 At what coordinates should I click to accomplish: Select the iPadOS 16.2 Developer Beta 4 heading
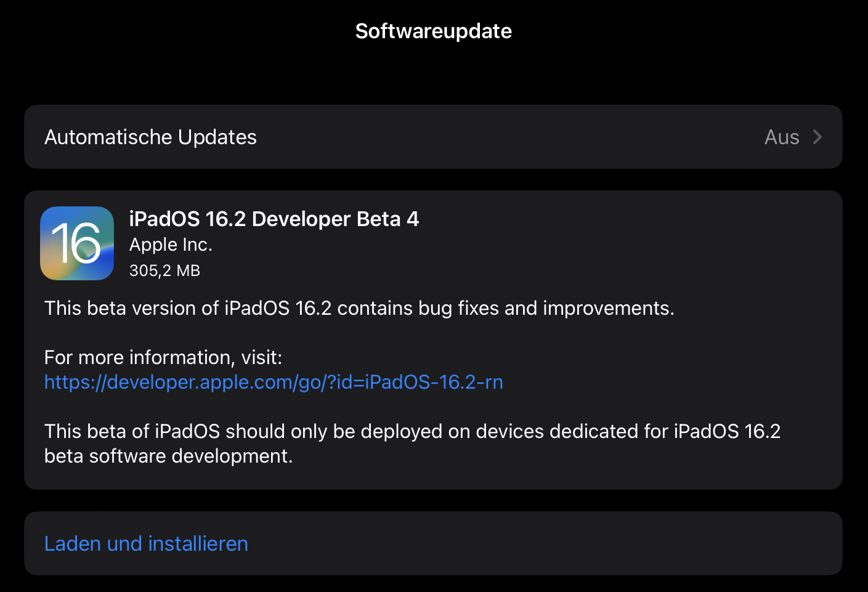274,219
